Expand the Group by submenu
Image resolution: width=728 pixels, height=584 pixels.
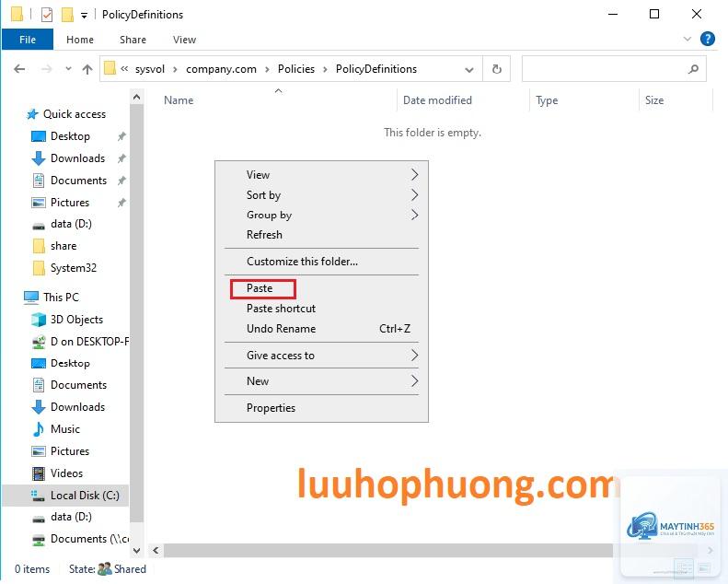click(x=321, y=216)
